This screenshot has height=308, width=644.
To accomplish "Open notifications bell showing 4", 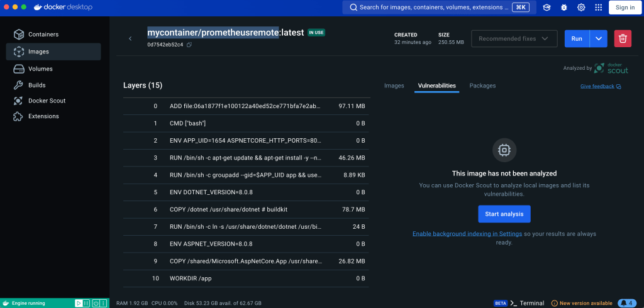I will (628, 303).
